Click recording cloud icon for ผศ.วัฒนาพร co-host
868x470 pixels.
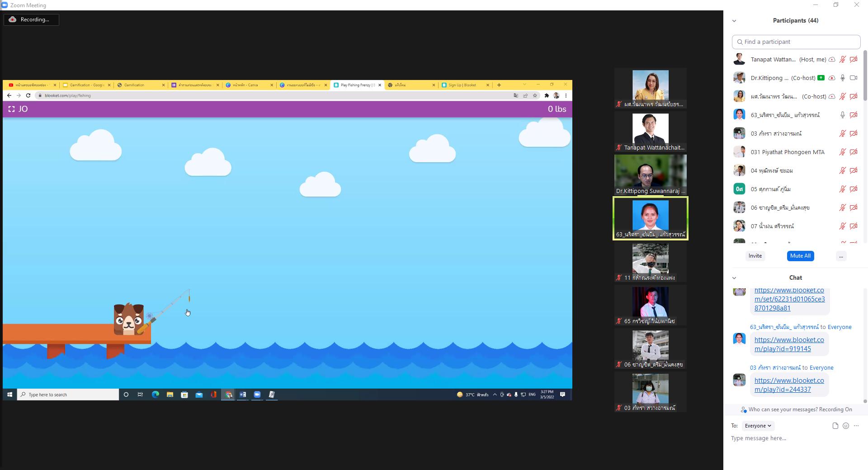coord(832,96)
